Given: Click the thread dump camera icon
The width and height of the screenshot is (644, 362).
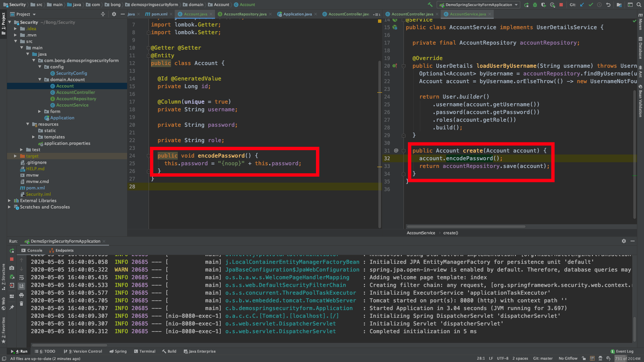Looking at the screenshot, I should (x=12, y=268).
